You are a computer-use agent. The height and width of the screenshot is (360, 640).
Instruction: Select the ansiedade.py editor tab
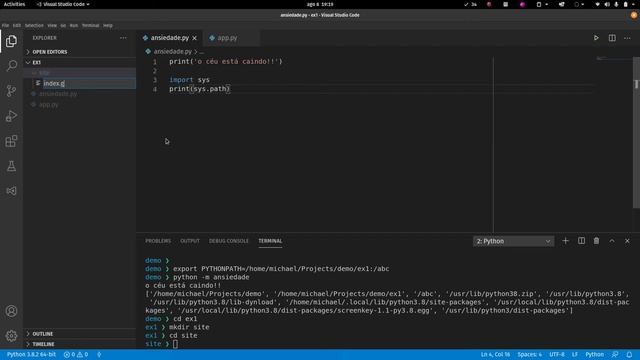(169, 38)
